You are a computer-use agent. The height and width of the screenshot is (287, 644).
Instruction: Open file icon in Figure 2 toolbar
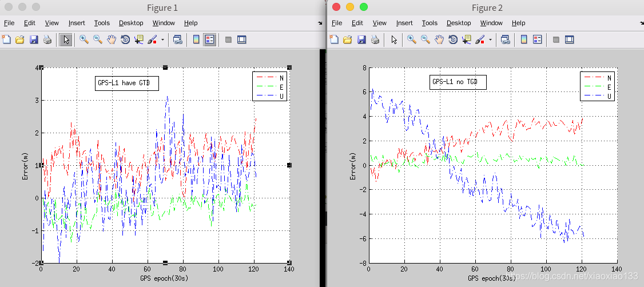point(348,39)
